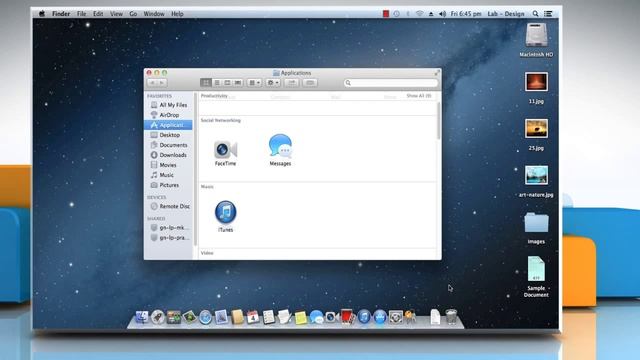Open the Help menu
Image resolution: width=640 pixels, height=360 pixels.
177,13
